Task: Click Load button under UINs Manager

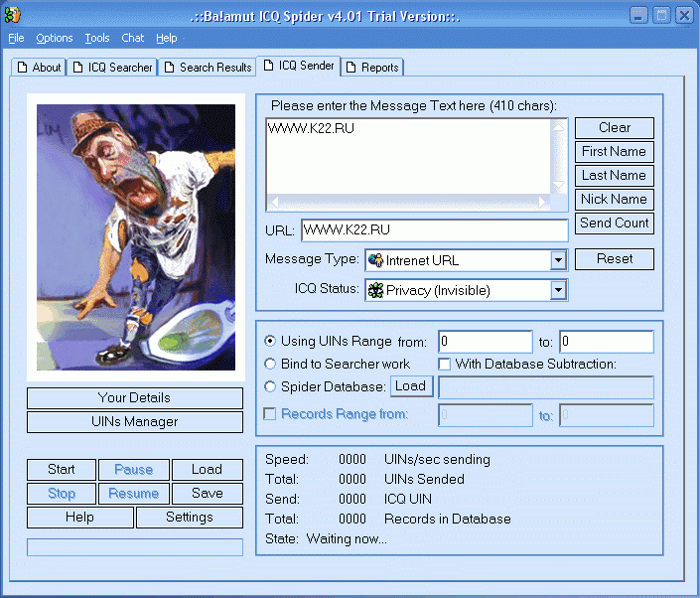Action: coord(208,470)
